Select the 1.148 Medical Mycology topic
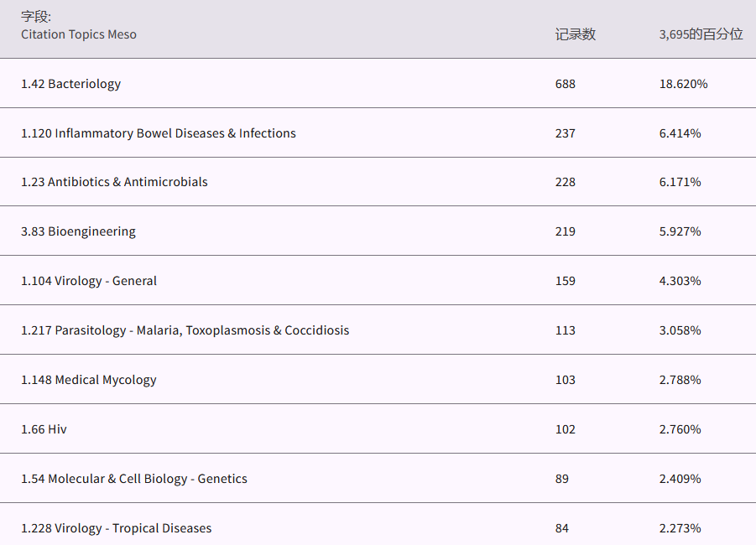 89,380
